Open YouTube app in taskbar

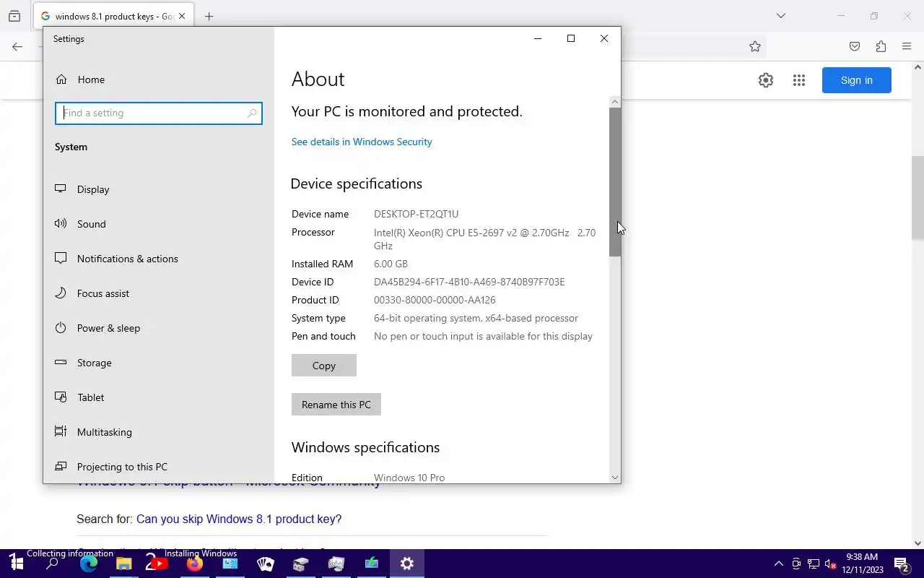point(160,564)
